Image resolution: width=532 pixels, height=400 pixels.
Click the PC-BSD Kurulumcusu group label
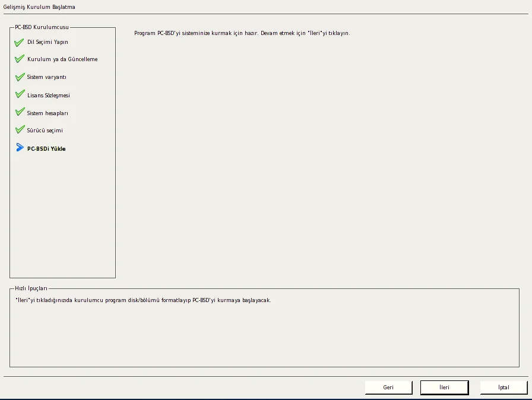(42, 27)
